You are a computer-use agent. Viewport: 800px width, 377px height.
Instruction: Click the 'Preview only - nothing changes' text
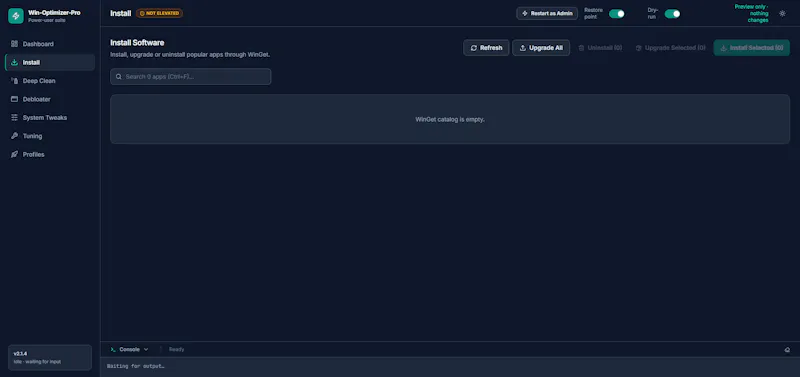752,14
